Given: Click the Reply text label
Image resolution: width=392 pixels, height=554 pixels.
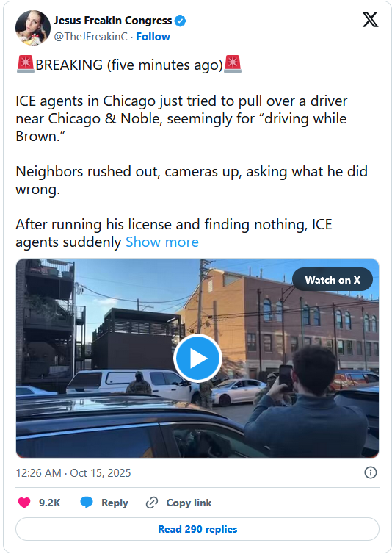Looking at the screenshot, I should pos(115,503).
